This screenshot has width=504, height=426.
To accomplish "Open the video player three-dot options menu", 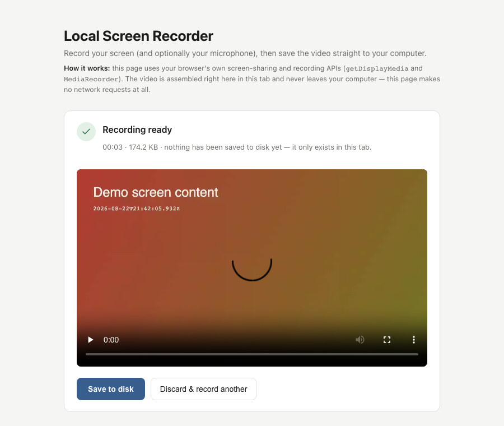I will pyautogui.click(x=414, y=340).
